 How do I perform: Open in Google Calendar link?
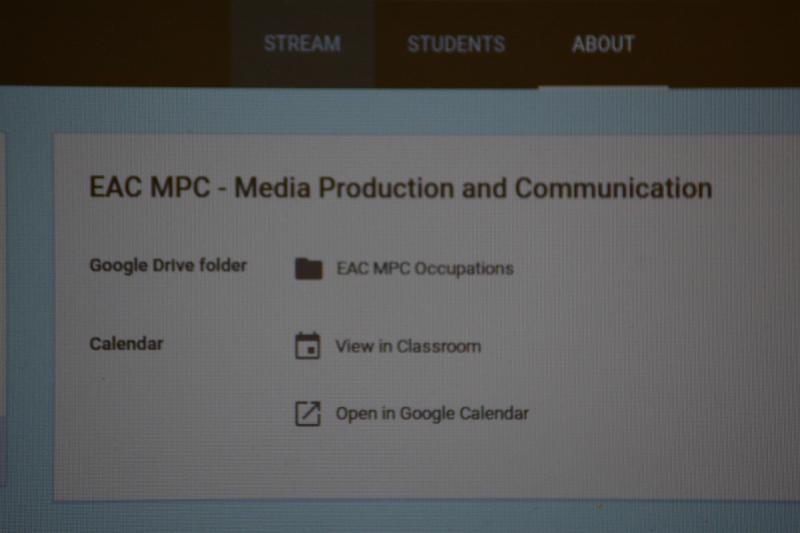[432, 414]
